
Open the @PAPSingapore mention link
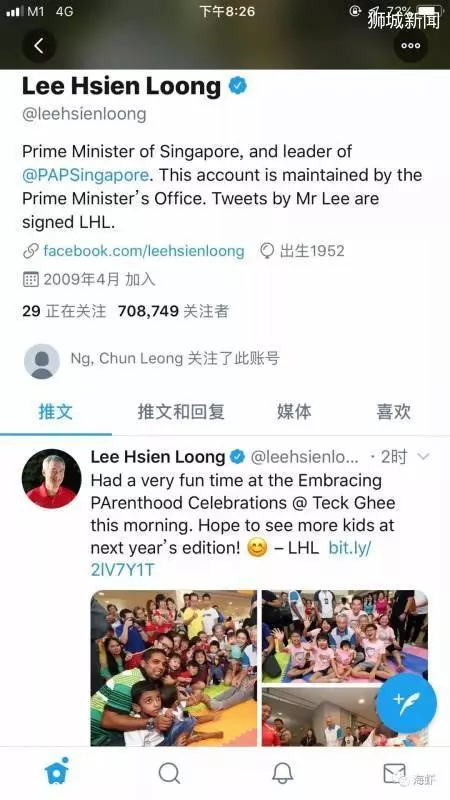(x=86, y=175)
